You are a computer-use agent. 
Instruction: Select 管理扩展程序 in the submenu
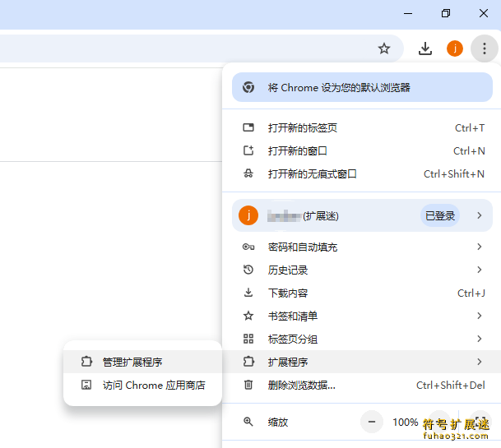(142, 362)
